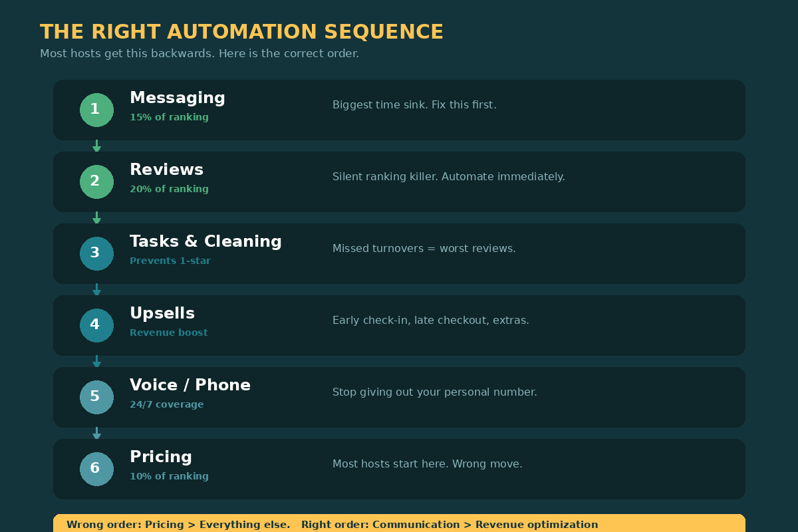The image size is (798, 532).
Task: Select the Tasks & Cleaning heading
Action: click(205, 241)
